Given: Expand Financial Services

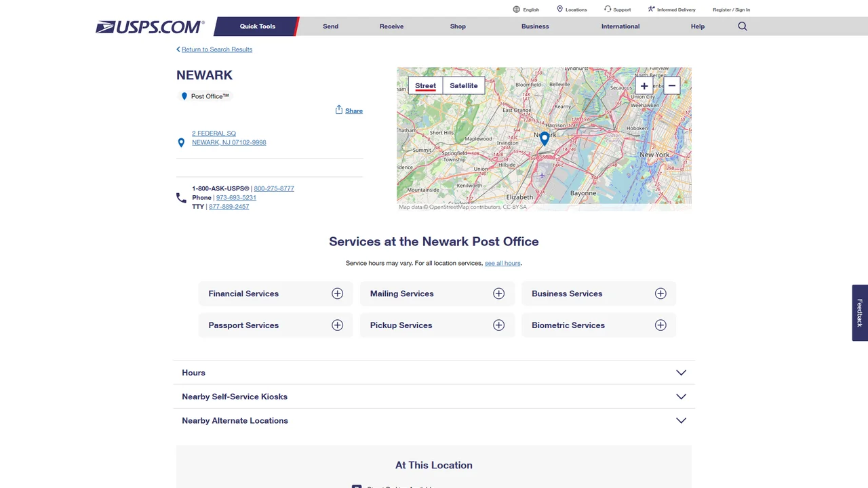Looking at the screenshot, I should click(275, 293).
